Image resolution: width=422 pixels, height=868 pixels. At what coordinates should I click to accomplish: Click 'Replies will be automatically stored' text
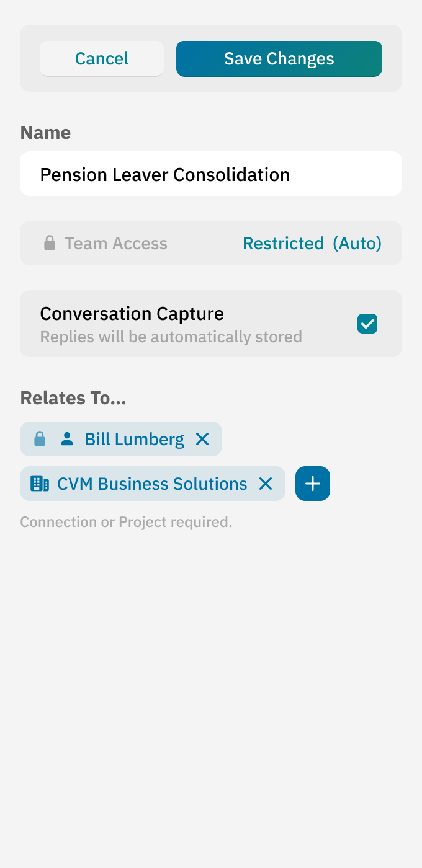[171, 337]
